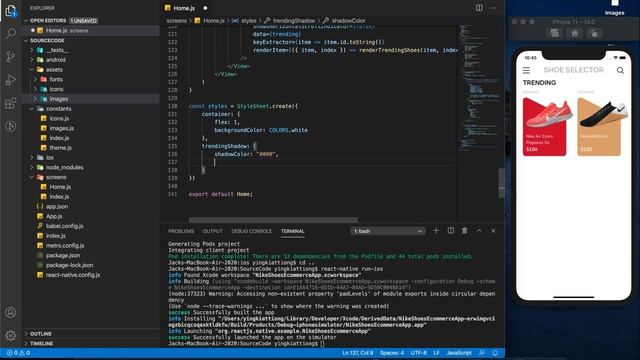
Task: Switch to the Problems tab
Action: click(181, 231)
